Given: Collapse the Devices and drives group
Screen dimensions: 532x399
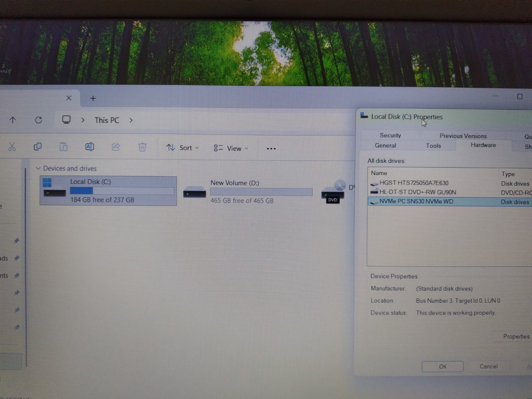Looking at the screenshot, I should [x=38, y=169].
